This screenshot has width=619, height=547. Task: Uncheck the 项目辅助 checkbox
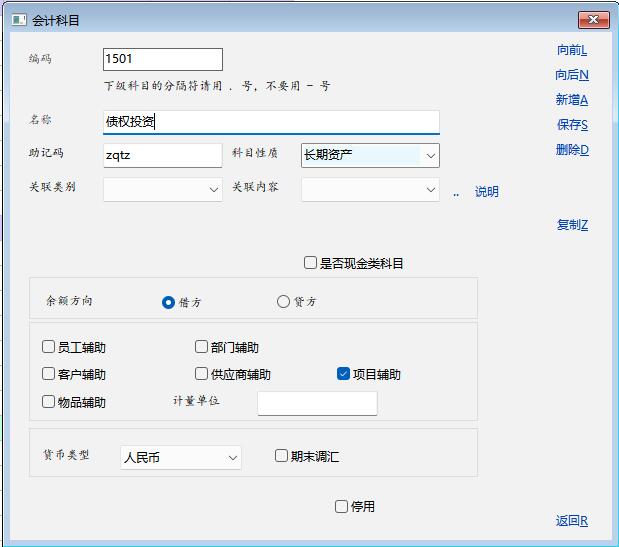[x=344, y=374]
